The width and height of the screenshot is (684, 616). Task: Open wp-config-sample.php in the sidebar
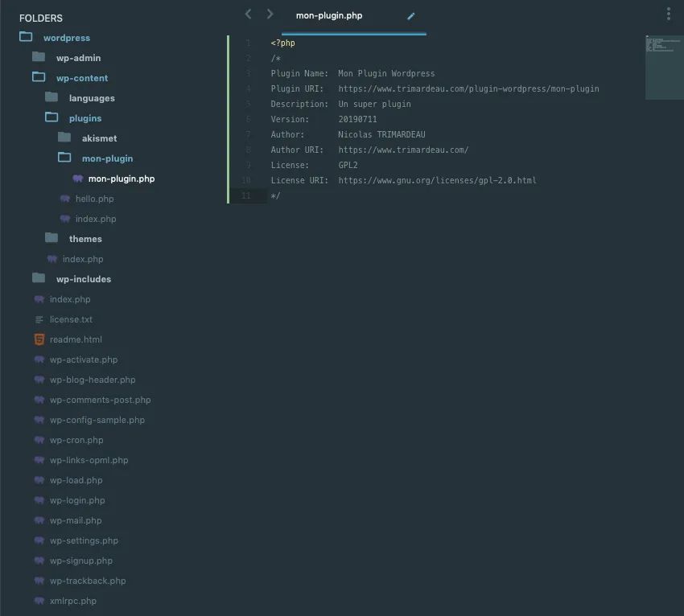[97, 420]
